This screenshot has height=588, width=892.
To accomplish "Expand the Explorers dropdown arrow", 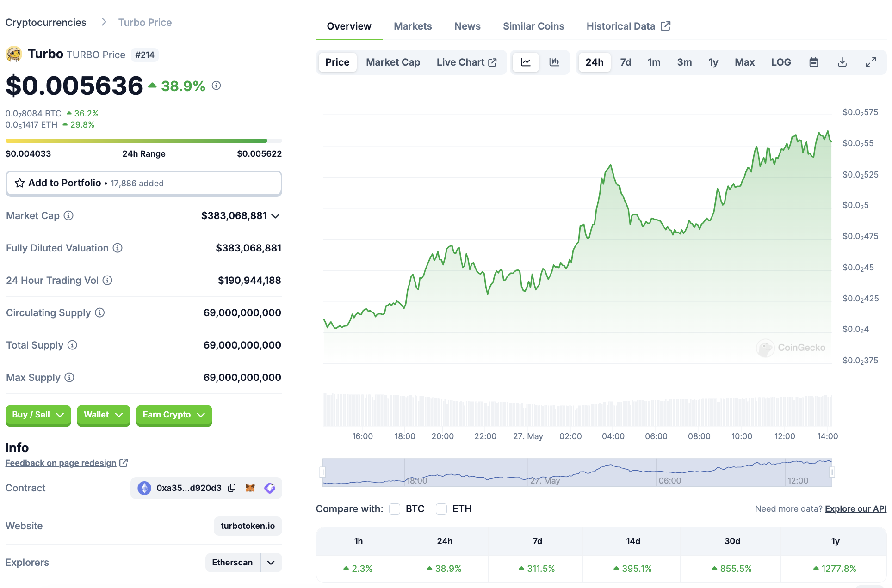I will (271, 563).
